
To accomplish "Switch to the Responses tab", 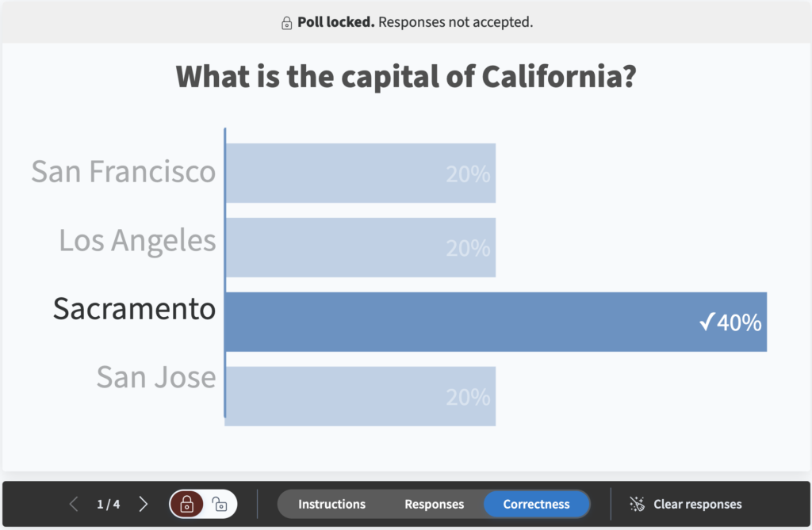I will coord(434,504).
